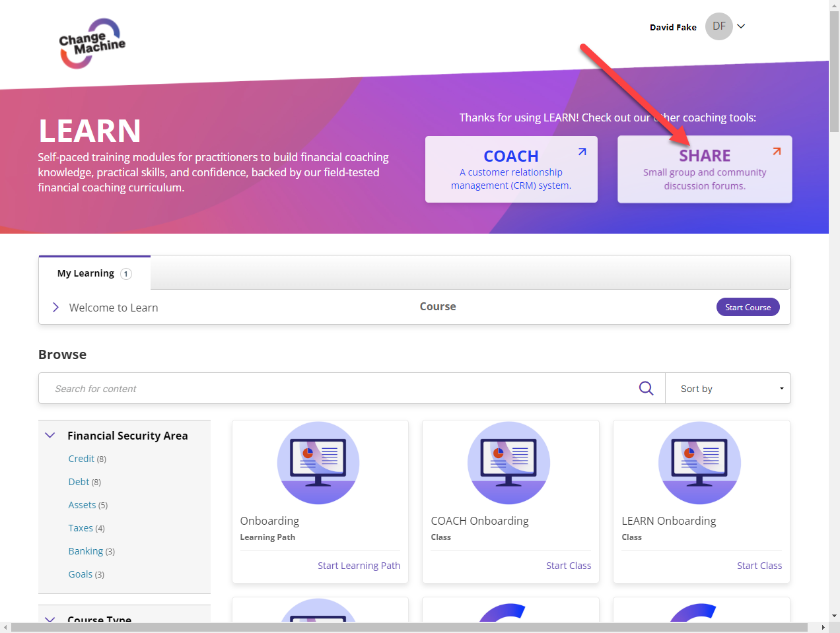Click the COACH Onboarding class thumbnail
Image resolution: width=840 pixels, height=633 pixels.
508,463
